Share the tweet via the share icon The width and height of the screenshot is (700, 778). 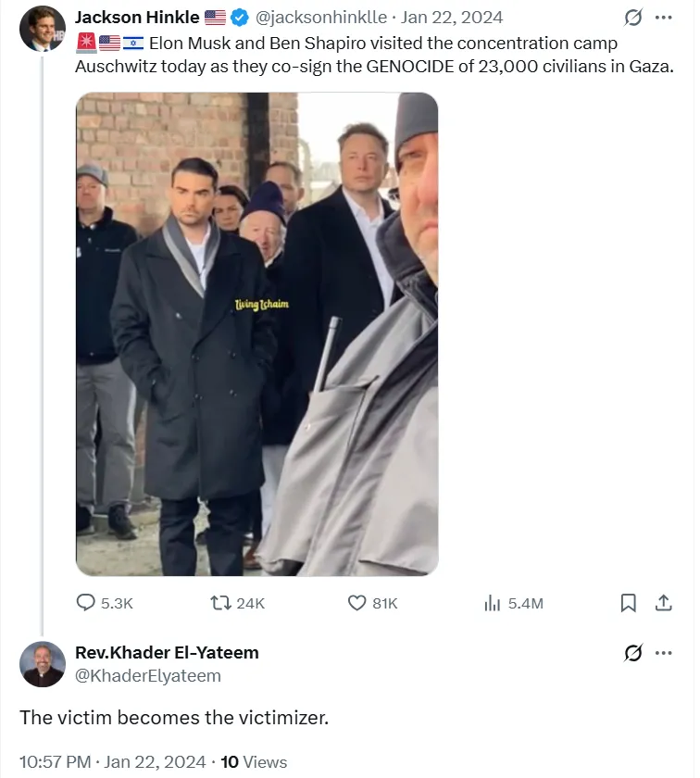tap(664, 603)
